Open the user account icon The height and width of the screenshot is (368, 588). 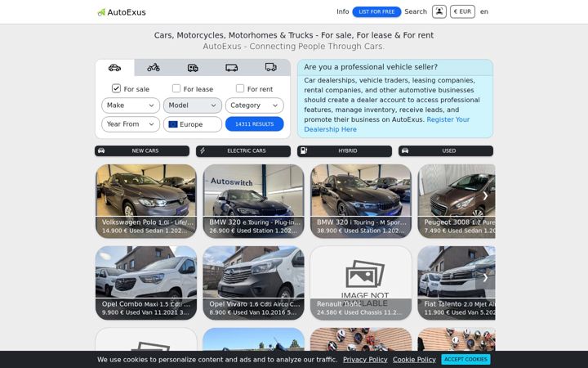coord(439,11)
